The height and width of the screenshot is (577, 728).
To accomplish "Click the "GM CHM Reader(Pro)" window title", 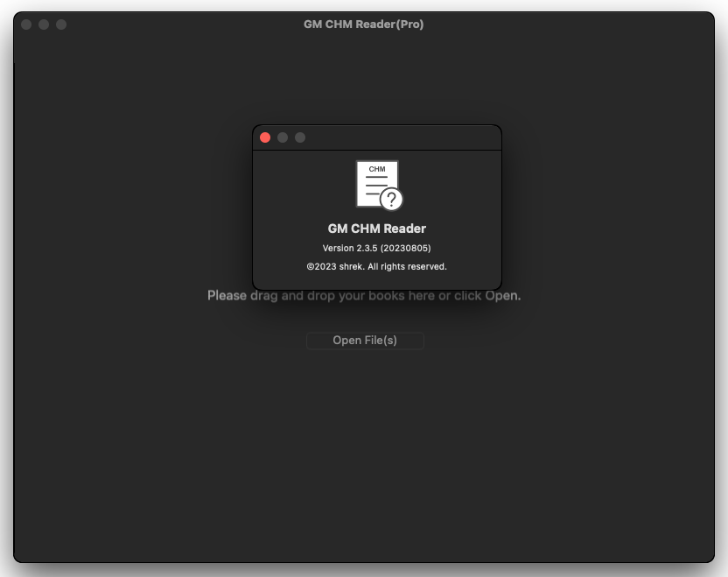I will click(x=363, y=25).
